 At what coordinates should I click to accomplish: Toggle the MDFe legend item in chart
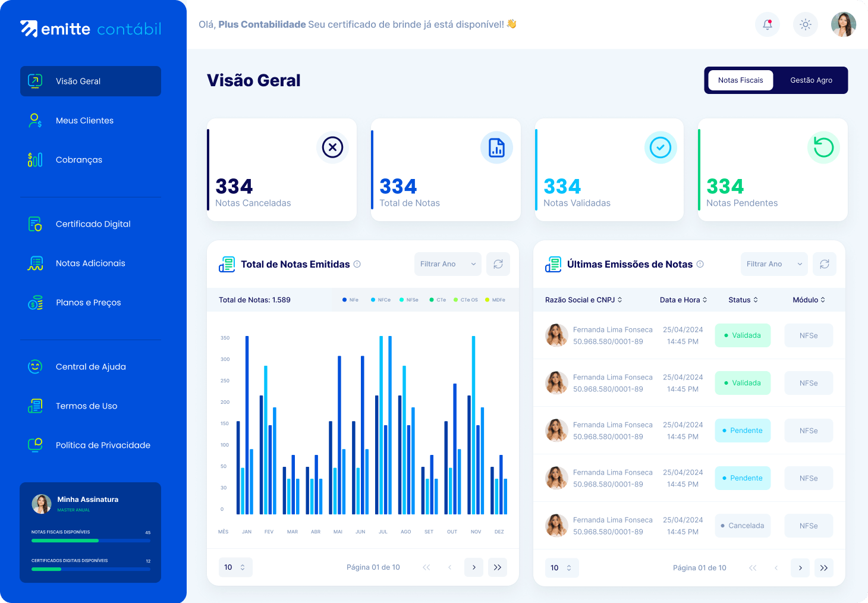point(495,300)
